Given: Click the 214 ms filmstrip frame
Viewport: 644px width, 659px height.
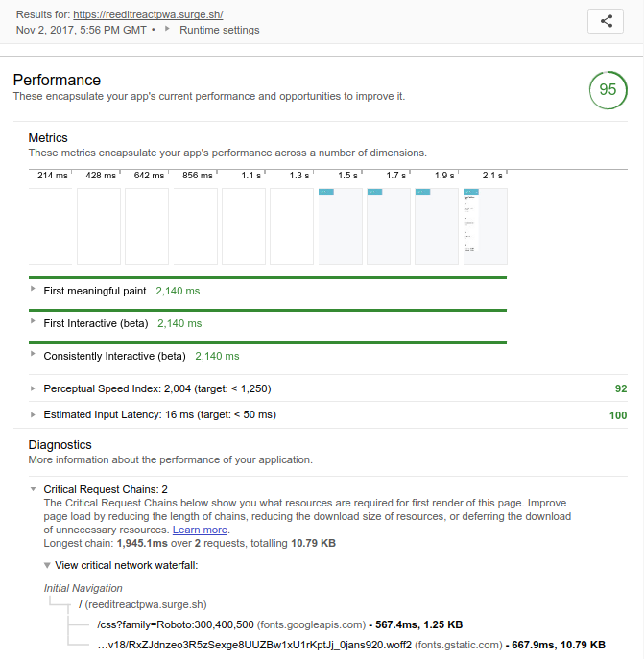Looking at the screenshot, I should pos(51,226).
